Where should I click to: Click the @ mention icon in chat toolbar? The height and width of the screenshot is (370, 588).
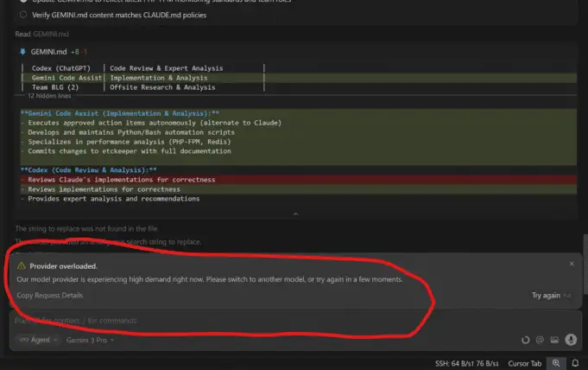pyautogui.click(x=540, y=340)
